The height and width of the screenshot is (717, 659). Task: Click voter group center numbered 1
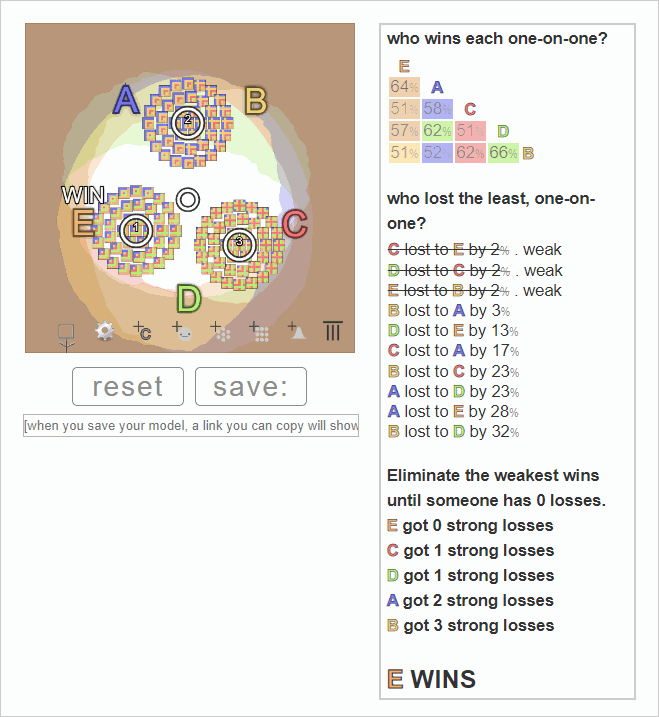click(136, 230)
